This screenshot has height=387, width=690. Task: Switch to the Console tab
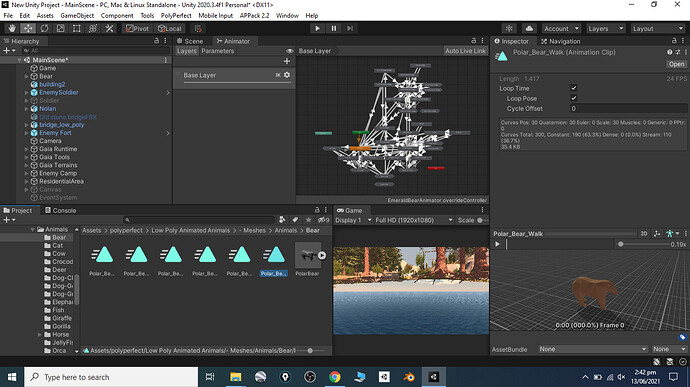pos(60,210)
